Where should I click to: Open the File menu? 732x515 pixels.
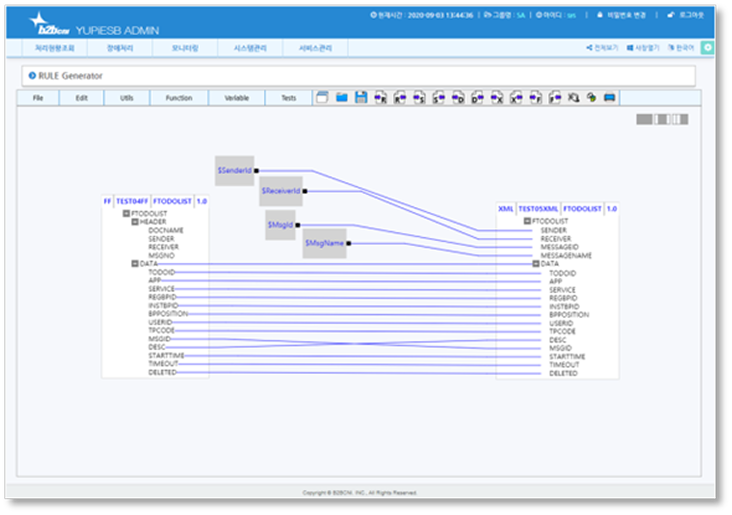(x=38, y=98)
